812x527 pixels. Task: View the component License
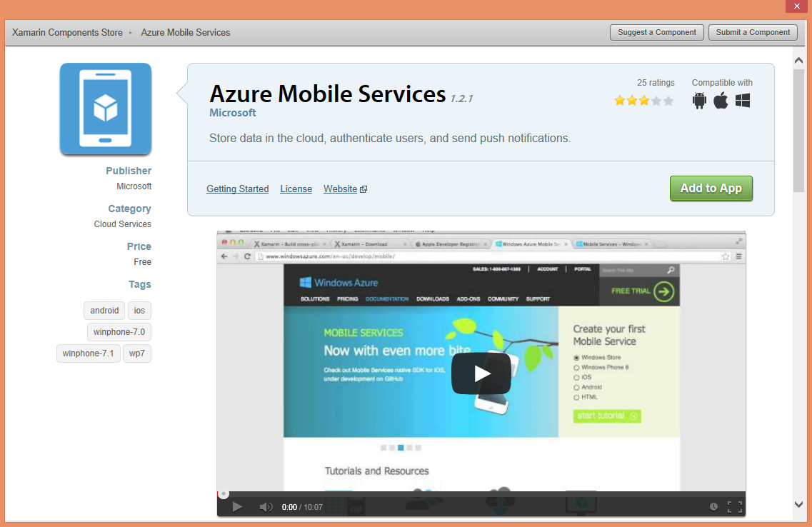coord(296,189)
